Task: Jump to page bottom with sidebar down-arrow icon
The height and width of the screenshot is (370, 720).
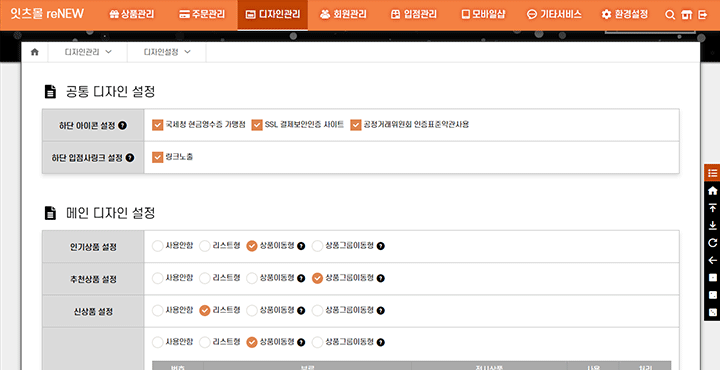Action: [712, 225]
